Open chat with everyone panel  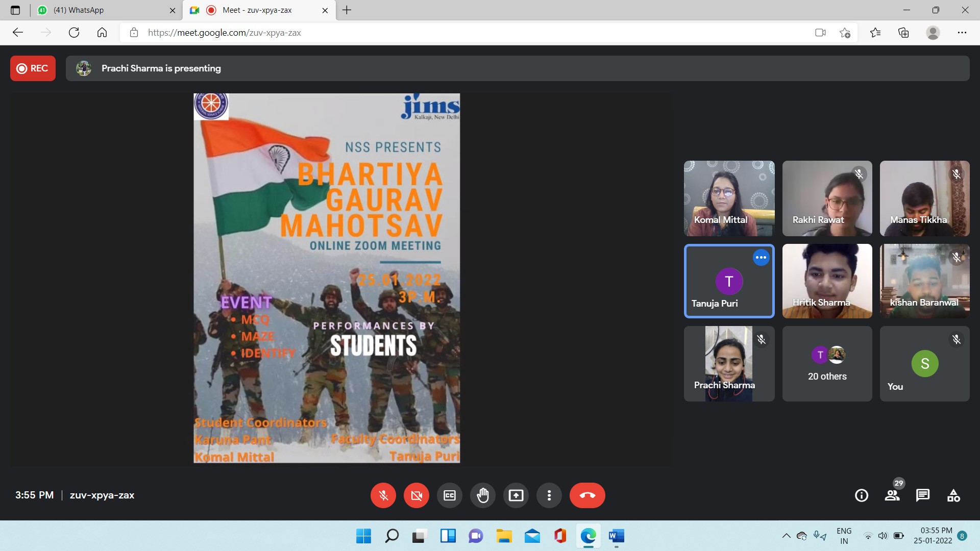(x=923, y=495)
